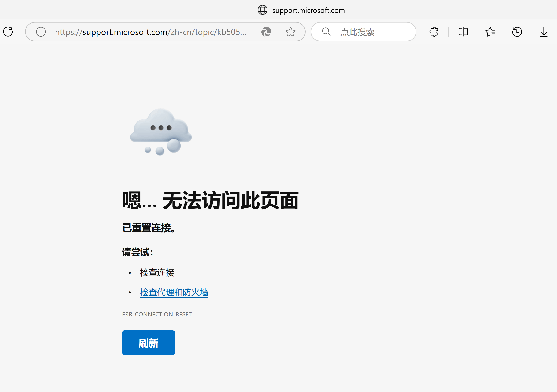Open the site information icon

coord(41,32)
